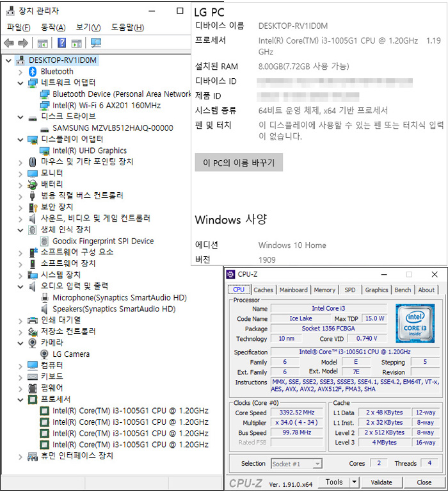The width and height of the screenshot is (448, 492).
Task: Collapse the 생체 인식 장치 category
Action: coord(20,231)
